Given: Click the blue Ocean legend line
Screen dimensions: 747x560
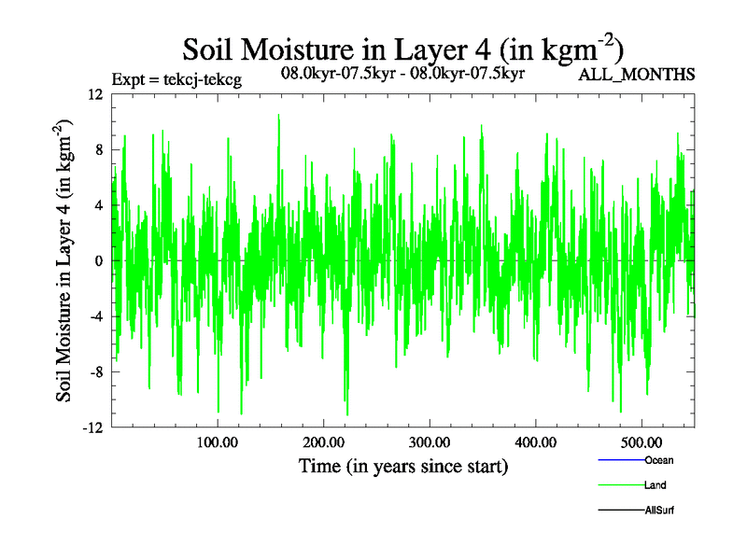Looking at the screenshot, I should coord(620,460).
